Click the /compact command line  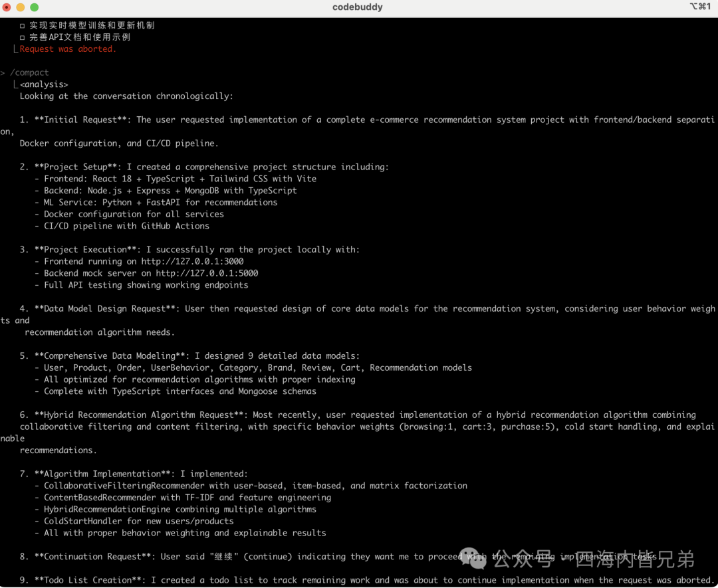click(x=29, y=73)
